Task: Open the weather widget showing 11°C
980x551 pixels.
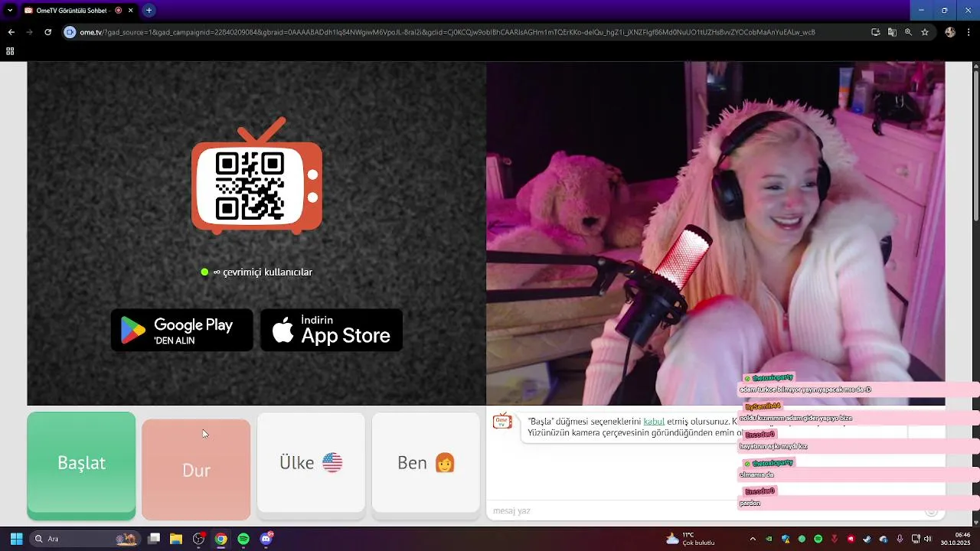Action: pyautogui.click(x=691, y=539)
